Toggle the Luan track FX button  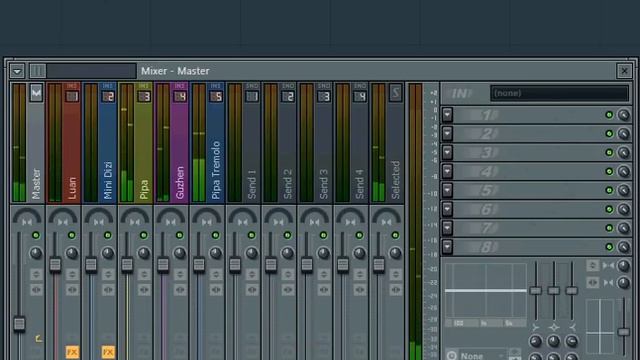(x=72, y=352)
